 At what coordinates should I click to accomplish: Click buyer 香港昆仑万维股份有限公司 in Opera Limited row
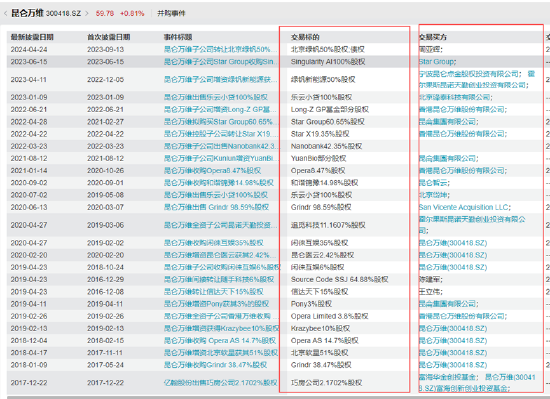tap(463, 316)
